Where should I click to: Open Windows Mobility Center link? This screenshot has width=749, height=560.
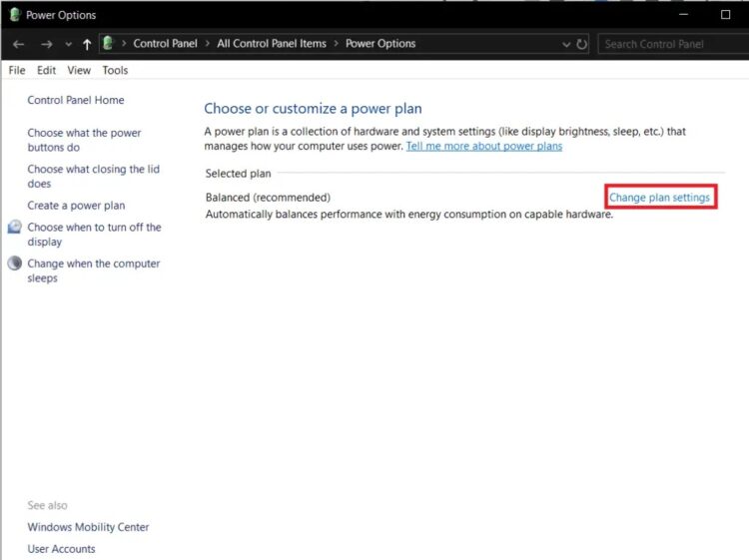pos(88,527)
